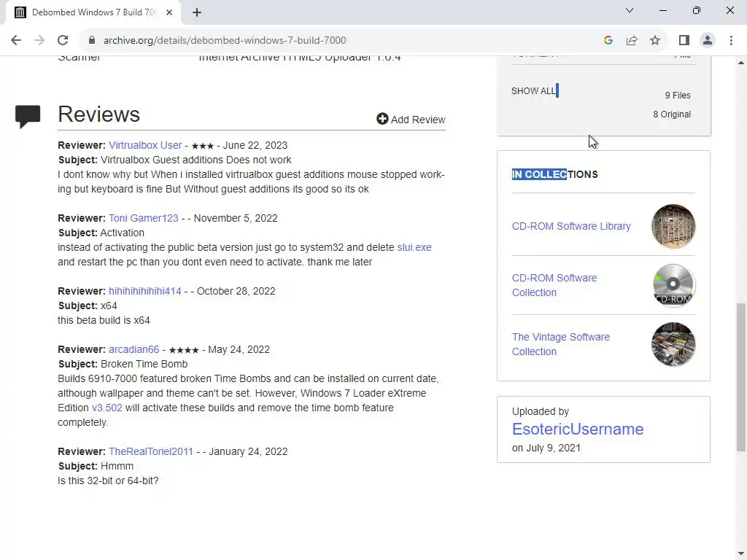Image resolution: width=747 pixels, height=560 pixels.
Task: Go back to the previous page
Action: click(x=16, y=40)
